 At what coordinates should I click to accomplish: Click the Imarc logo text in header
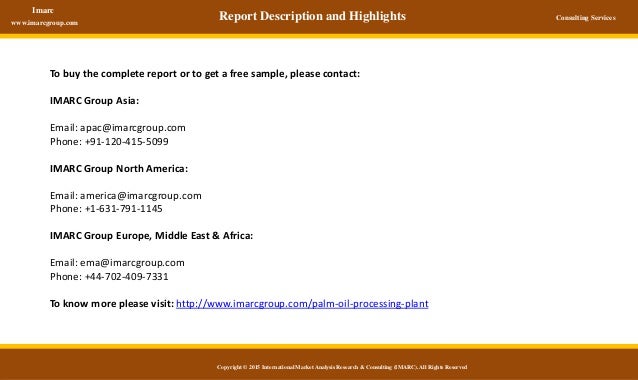(x=43, y=10)
